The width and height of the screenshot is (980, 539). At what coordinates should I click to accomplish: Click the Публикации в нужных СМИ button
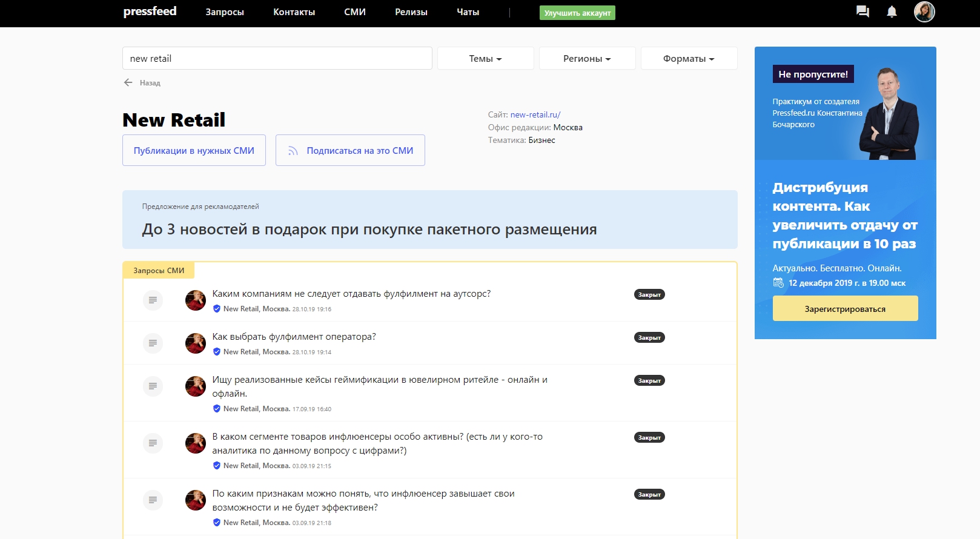pos(194,151)
